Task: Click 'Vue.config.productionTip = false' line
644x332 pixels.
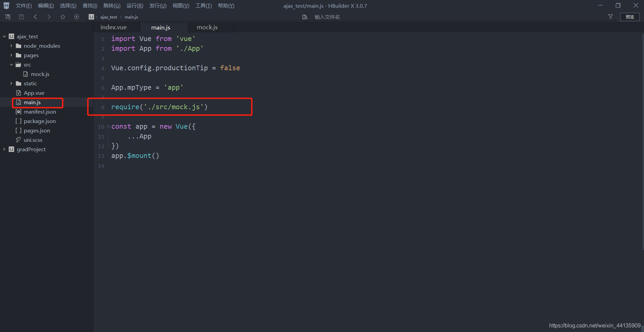Action: tap(176, 68)
